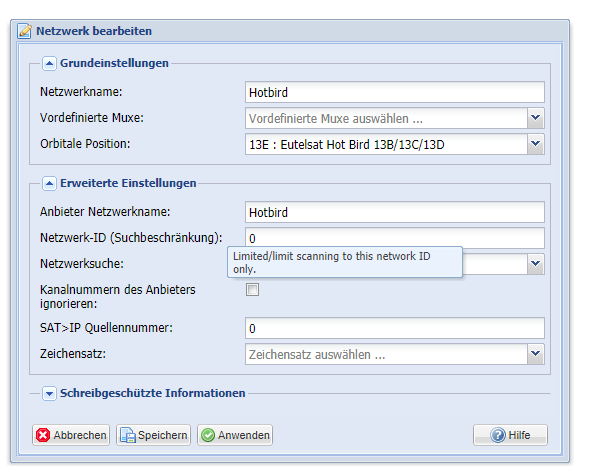
Task: Toggle Kanalnummern des Anbieters ignorieren checkbox
Action: click(x=252, y=290)
